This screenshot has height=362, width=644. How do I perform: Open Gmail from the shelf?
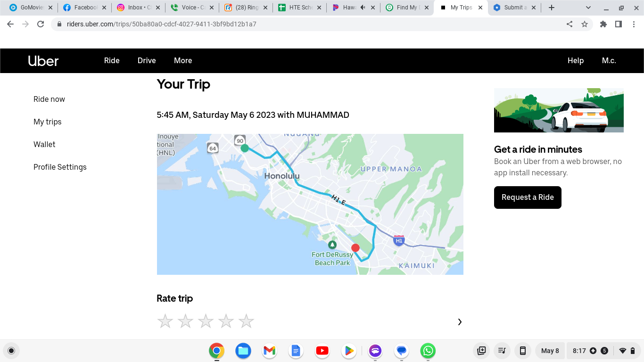tap(269, 351)
